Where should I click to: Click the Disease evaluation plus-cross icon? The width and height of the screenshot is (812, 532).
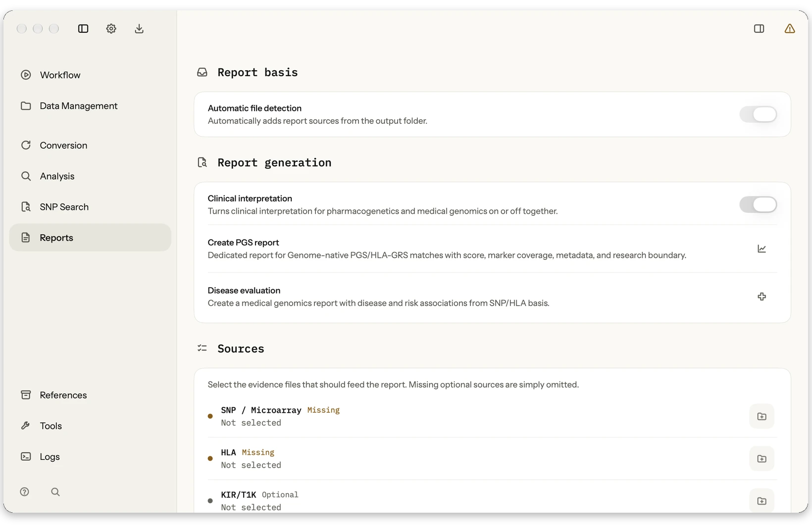coord(761,296)
